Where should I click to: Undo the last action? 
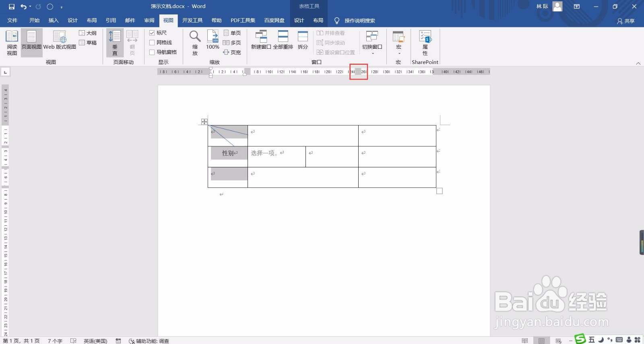pyautogui.click(x=23, y=6)
